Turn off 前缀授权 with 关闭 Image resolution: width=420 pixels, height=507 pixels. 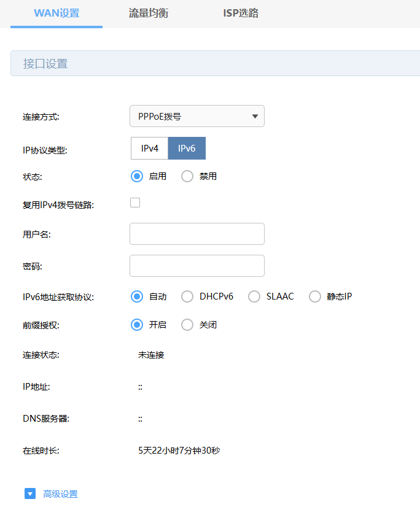(x=187, y=325)
